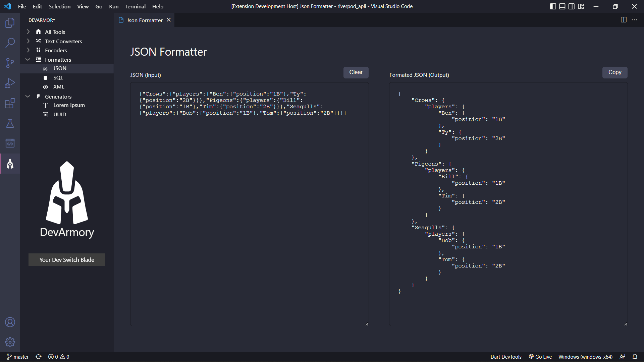This screenshot has height=362, width=644.
Task: Click the DevArmory logo image
Action: pos(67,200)
